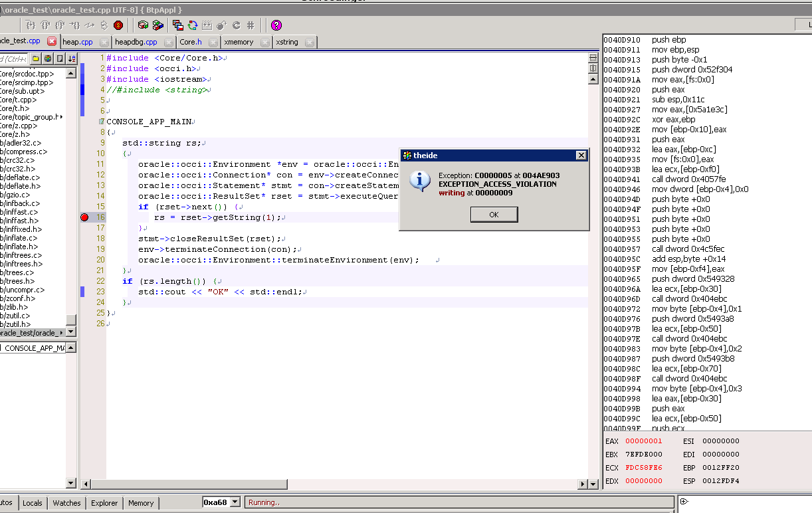Click the bomb icon in toolbar
812x513 pixels.
tap(221, 25)
